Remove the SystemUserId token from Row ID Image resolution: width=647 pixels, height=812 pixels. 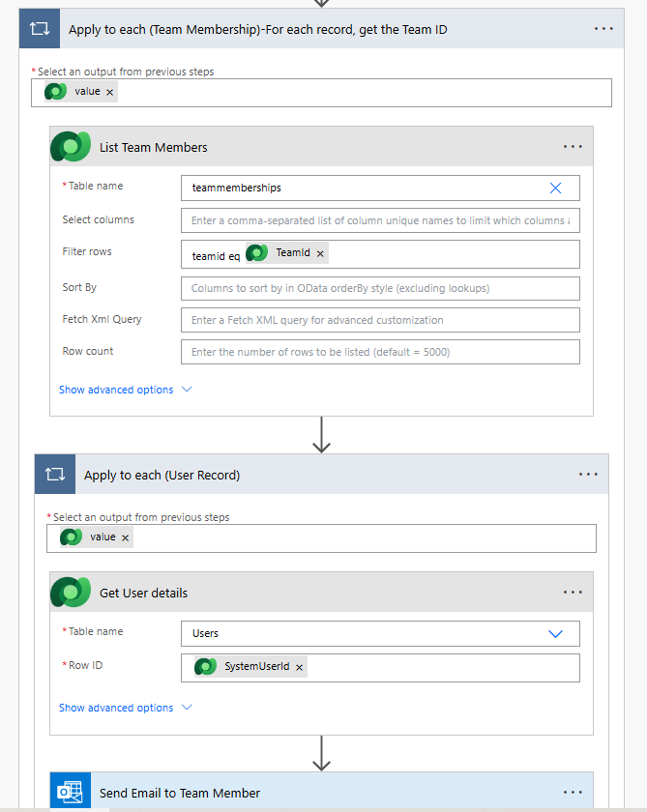(x=299, y=667)
